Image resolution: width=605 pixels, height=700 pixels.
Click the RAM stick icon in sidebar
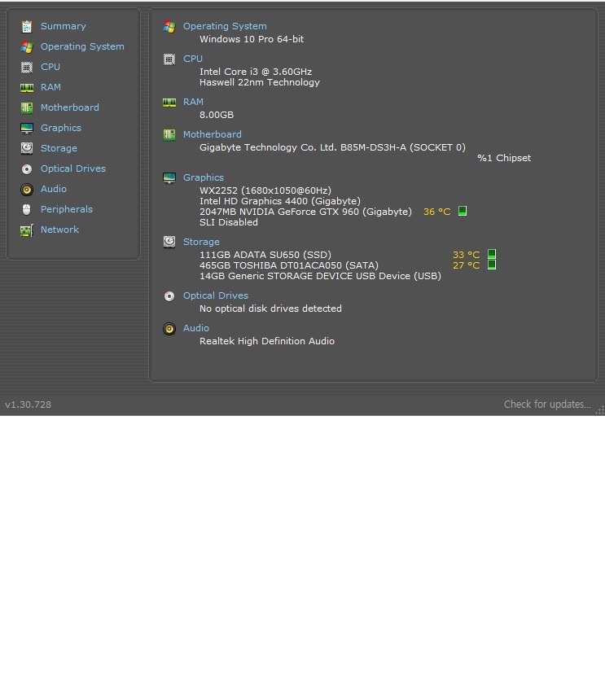tap(27, 88)
